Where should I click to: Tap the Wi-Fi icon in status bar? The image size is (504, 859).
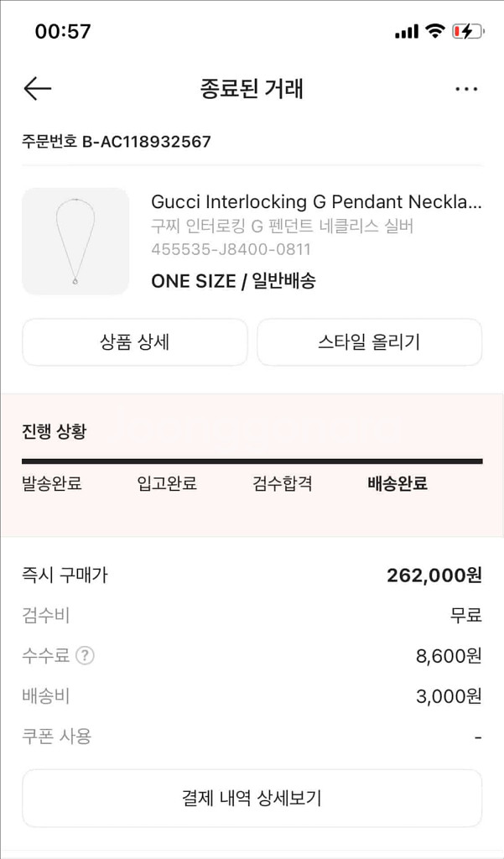434,32
